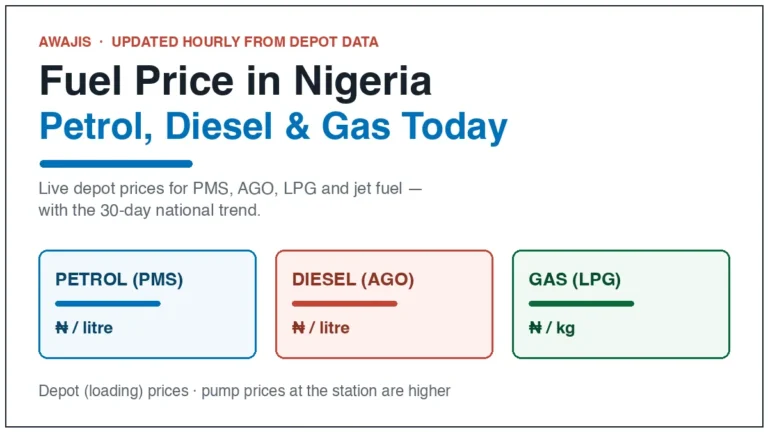The image size is (768, 432).
Task: Click the 'Updated hourly from depot data' text
Action: 245,42
